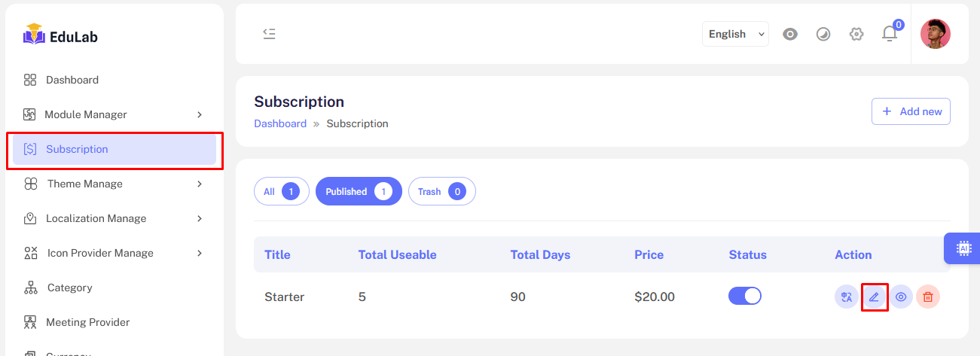Click the floating AI assistant button

click(963, 248)
